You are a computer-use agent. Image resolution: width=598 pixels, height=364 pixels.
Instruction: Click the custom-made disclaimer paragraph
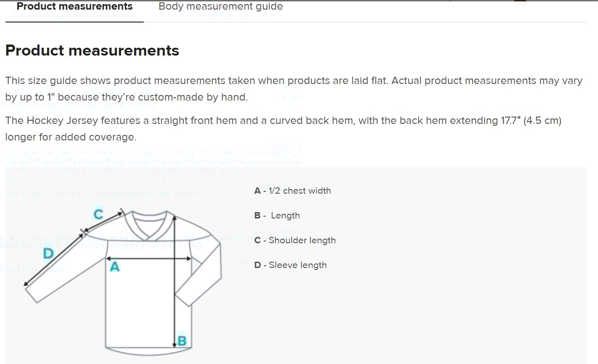(293, 89)
